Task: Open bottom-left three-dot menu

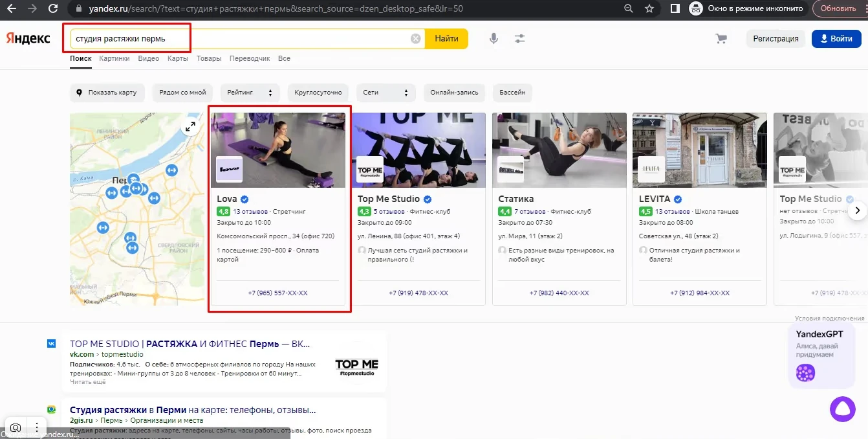Action: (x=37, y=427)
